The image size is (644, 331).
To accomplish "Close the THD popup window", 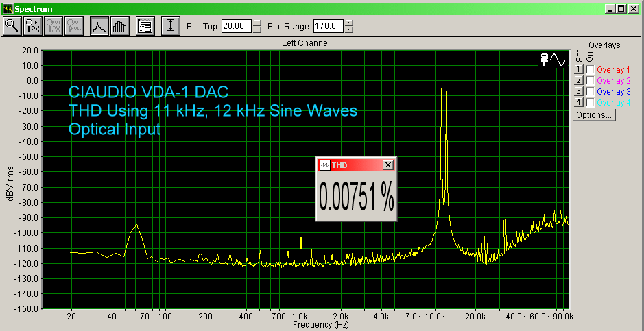I will click(x=387, y=165).
